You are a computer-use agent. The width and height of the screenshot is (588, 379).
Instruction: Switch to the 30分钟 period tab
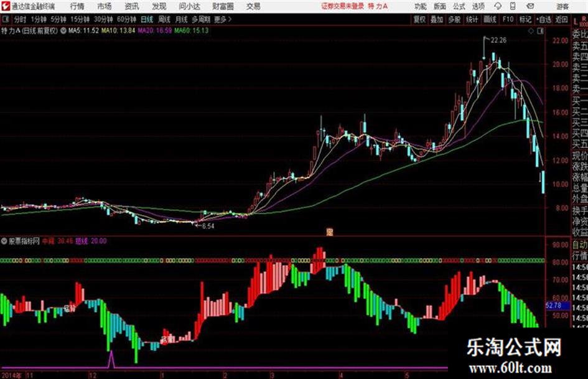tap(103, 19)
